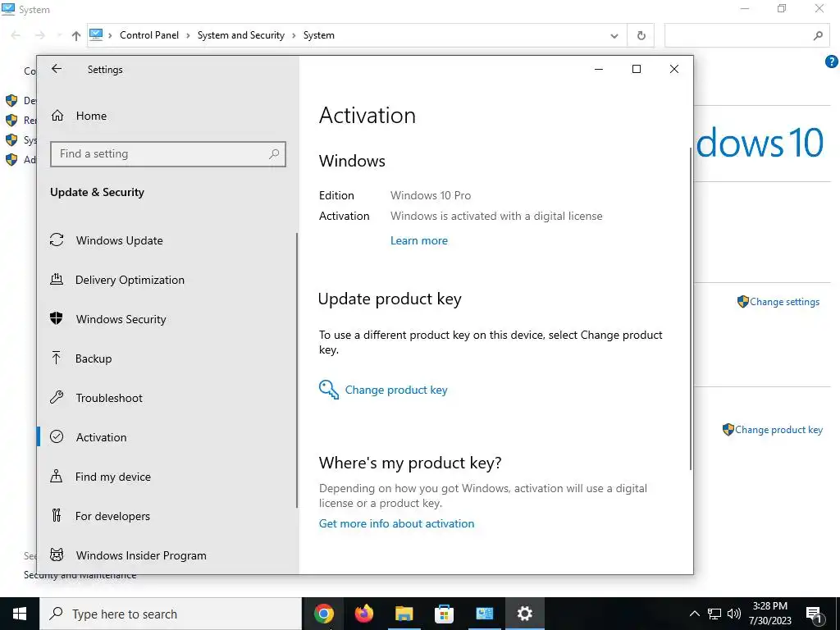Click the search magnifier in Control Panel search

click(x=818, y=36)
